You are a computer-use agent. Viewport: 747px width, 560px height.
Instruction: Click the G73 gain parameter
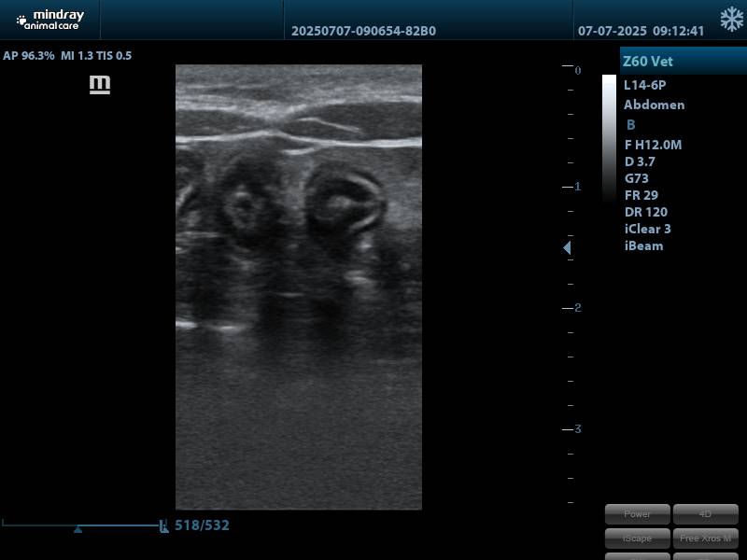click(637, 178)
